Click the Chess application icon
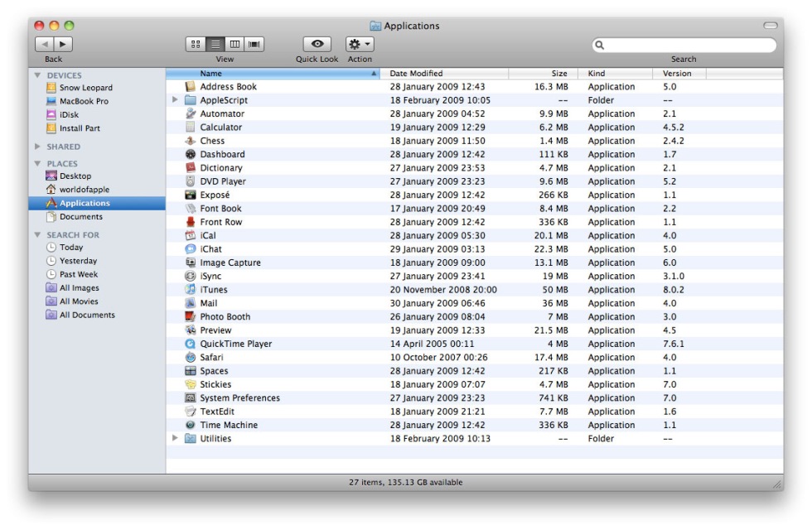Image resolution: width=812 pixels, height=530 pixels. point(191,141)
